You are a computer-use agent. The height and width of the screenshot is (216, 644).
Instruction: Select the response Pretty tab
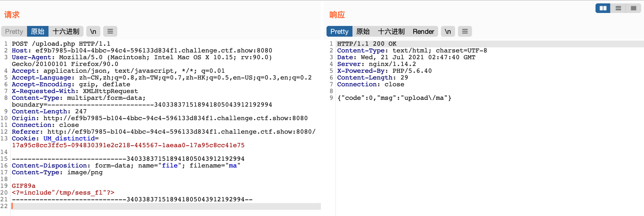pos(339,31)
